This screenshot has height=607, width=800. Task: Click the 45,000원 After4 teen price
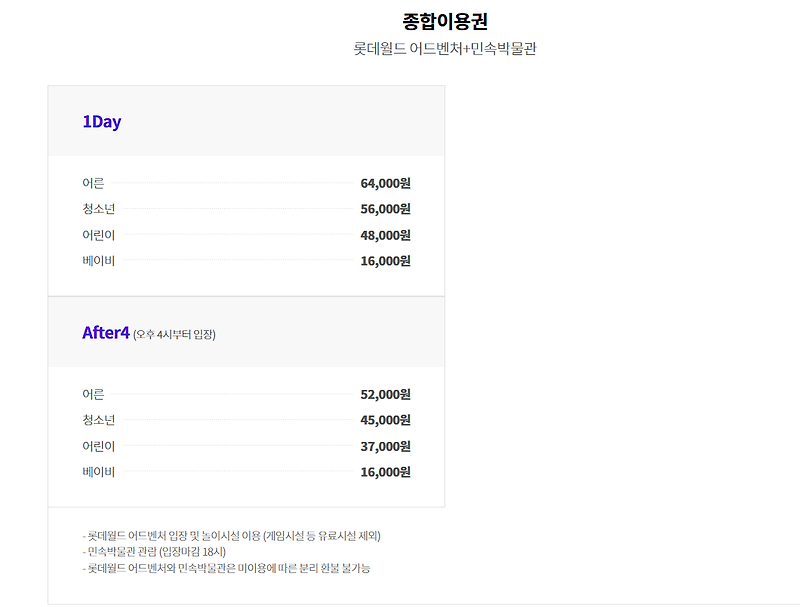385,420
